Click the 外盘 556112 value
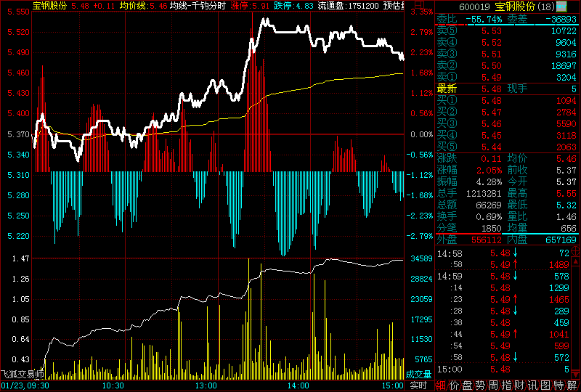The height and width of the screenshot is (392, 581). point(486,240)
